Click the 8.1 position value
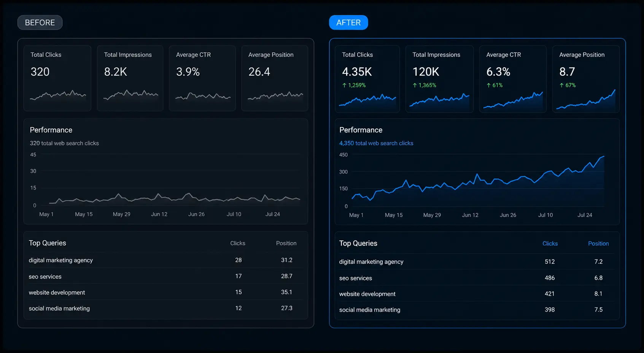Viewport: 644px width, 353px height. 598,294
